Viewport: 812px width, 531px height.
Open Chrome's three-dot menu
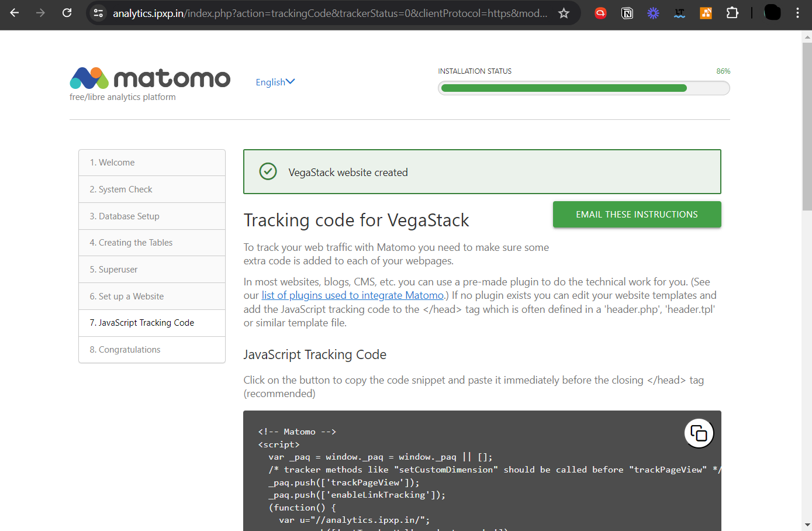[x=797, y=13]
